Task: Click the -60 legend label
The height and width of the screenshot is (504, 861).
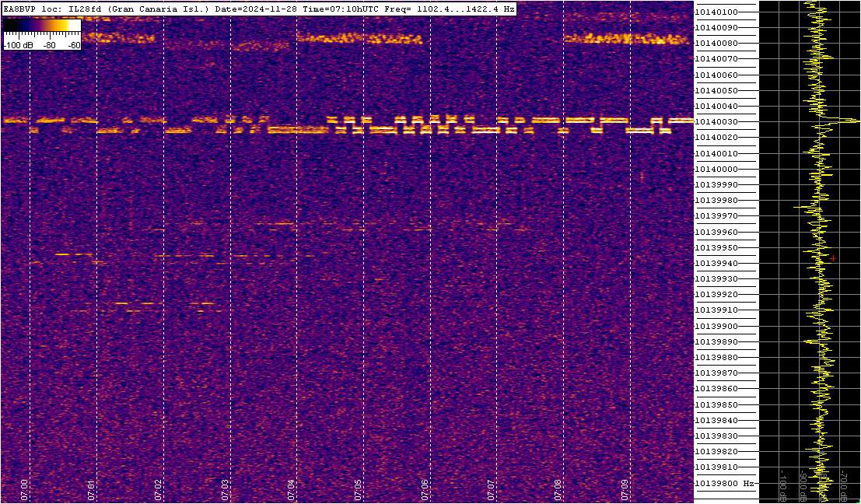Action: [x=72, y=46]
